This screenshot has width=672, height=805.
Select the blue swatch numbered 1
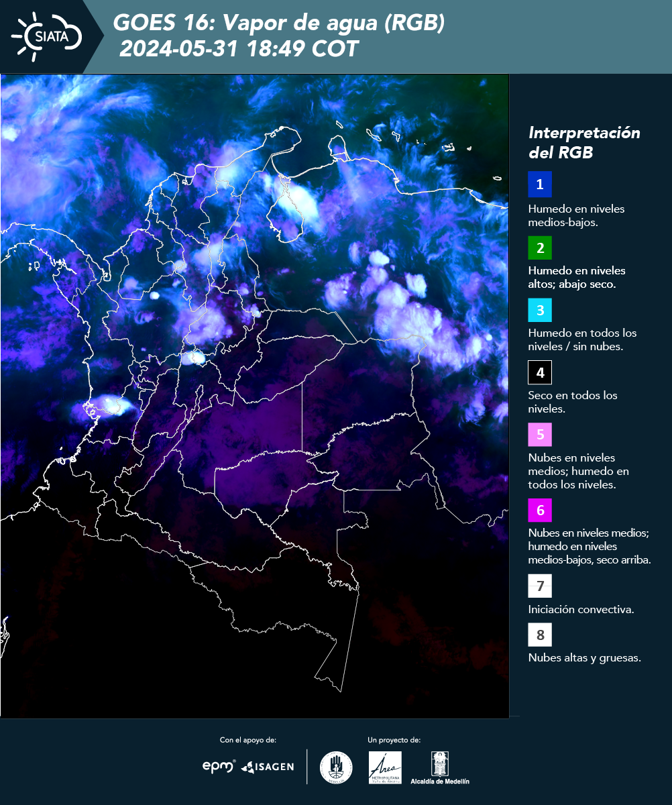tap(540, 184)
